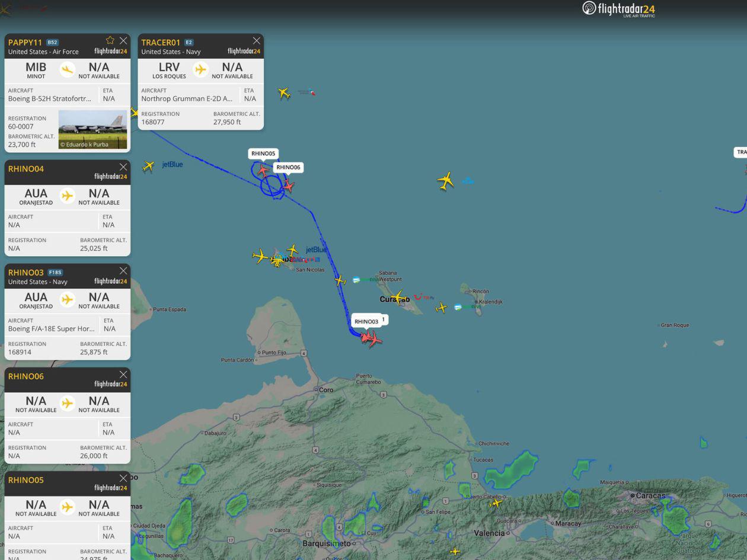Close the TRACER01 flight card

(x=256, y=40)
